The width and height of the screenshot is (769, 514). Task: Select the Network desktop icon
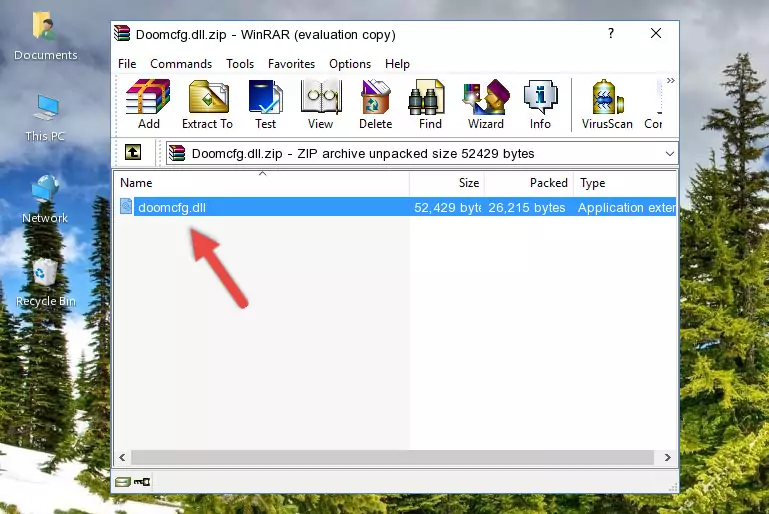point(45,199)
